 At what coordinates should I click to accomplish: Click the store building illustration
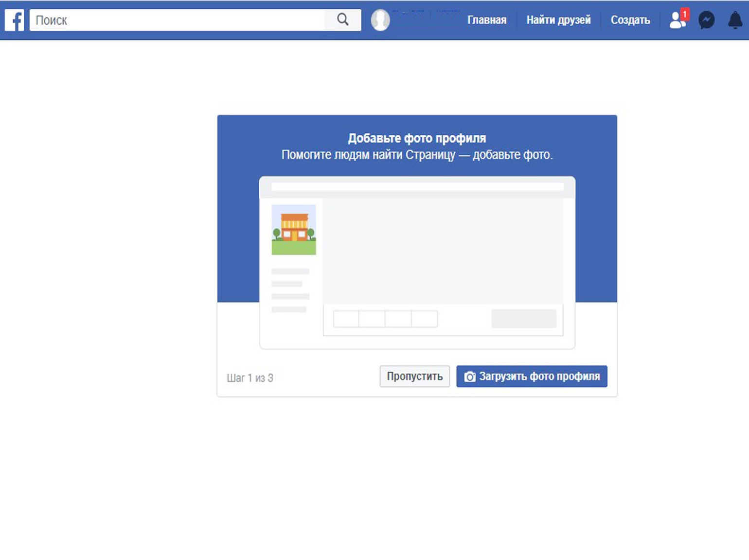tap(294, 230)
